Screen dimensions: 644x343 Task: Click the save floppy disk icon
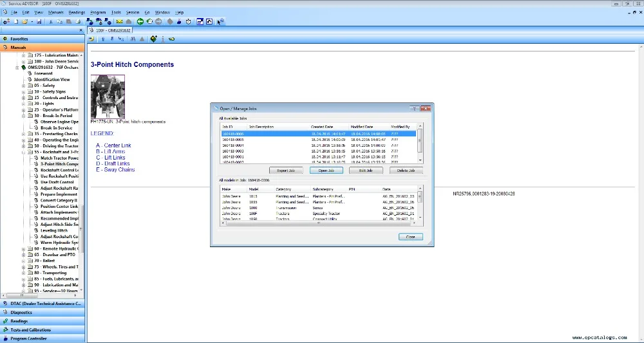39,22
